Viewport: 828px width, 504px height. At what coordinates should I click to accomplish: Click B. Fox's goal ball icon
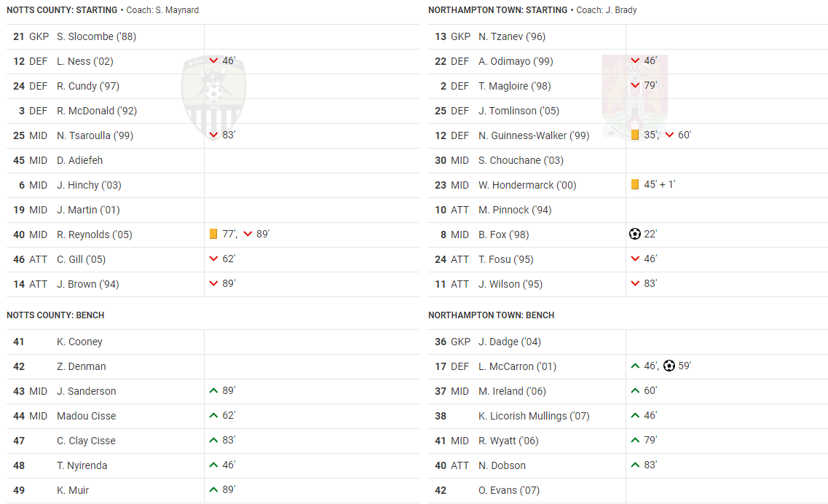tap(634, 235)
